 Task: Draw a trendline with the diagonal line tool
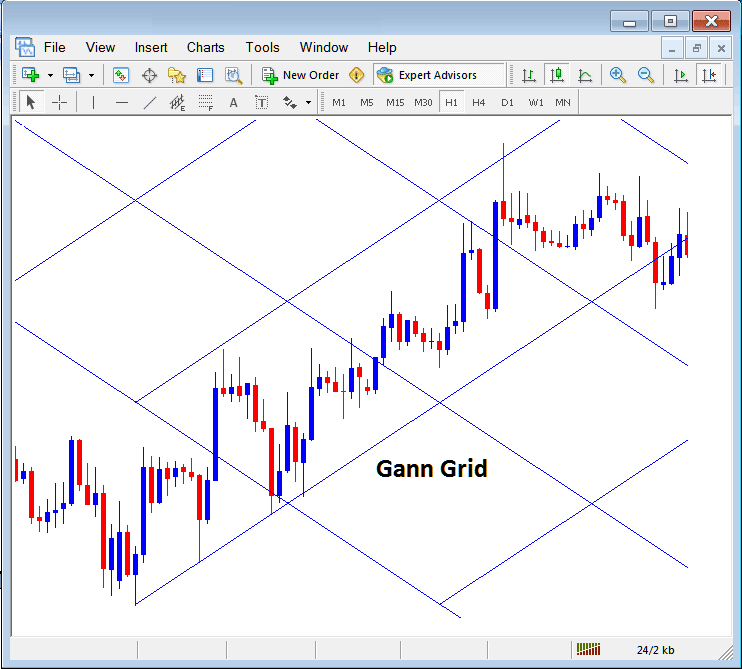coord(150,102)
